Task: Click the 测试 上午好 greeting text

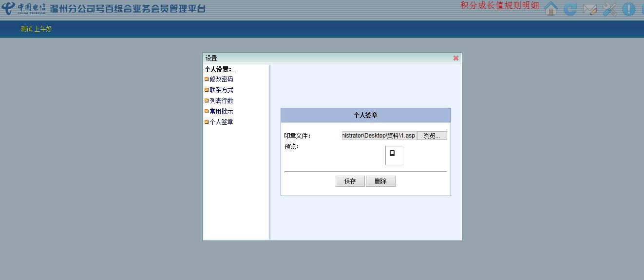Action: coord(36,29)
